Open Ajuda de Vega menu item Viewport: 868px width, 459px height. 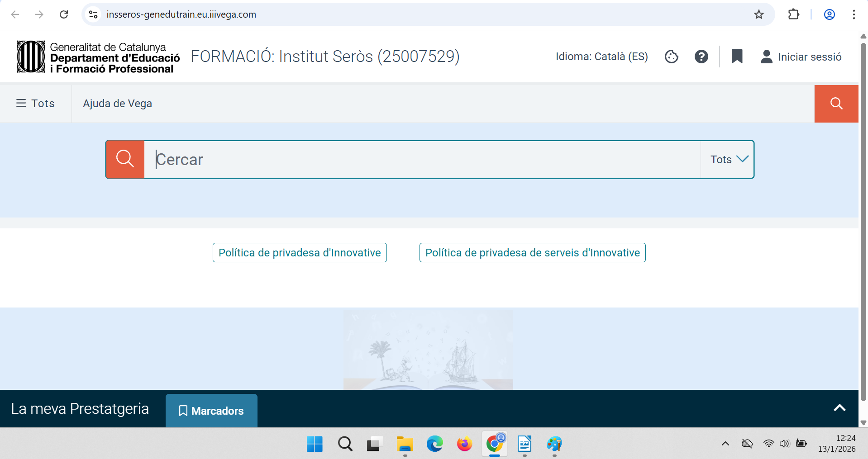(x=117, y=104)
